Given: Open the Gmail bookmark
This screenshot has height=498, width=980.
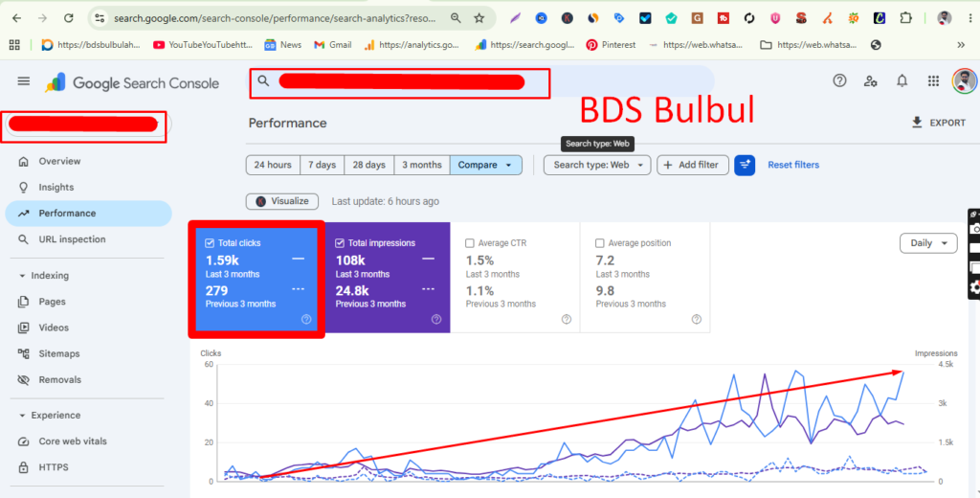Looking at the screenshot, I should pos(332,45).
